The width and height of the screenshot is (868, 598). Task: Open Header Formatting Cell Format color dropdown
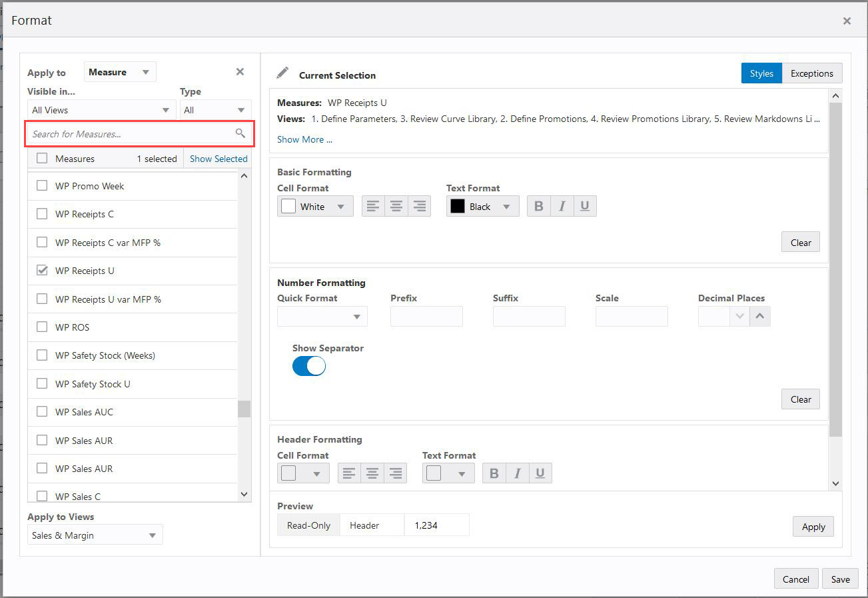point(303,473)
